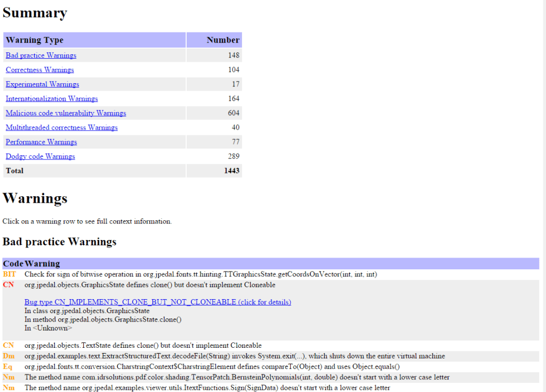
Task: Open the Experimental Warnings link
Action: [42, 84]
